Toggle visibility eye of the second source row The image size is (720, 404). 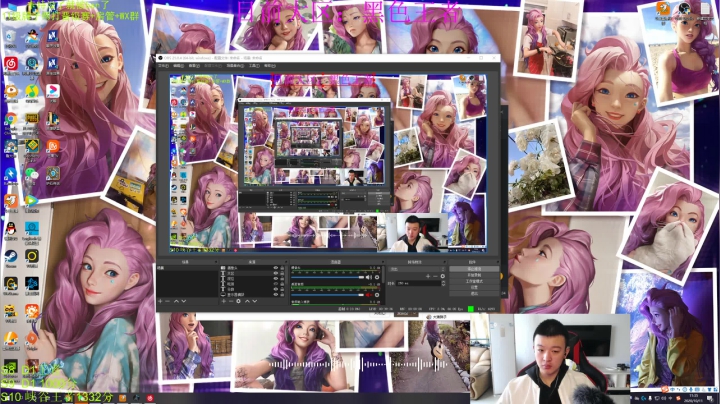click(276, 273)
